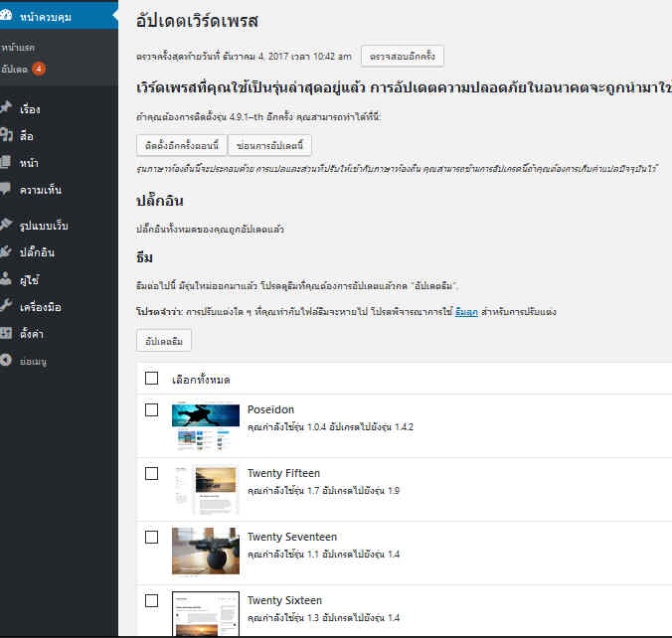Viewport: 672px width, 638px height.
Task: Open the Appearance (รูปแบบเว็บ) brush icon
Action: tap(7, 226)
